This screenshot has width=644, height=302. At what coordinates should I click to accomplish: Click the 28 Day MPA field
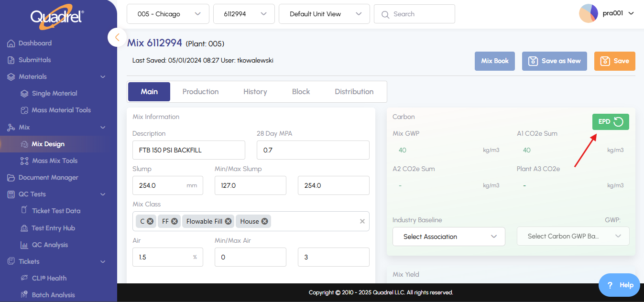click(x=313, y=150)
